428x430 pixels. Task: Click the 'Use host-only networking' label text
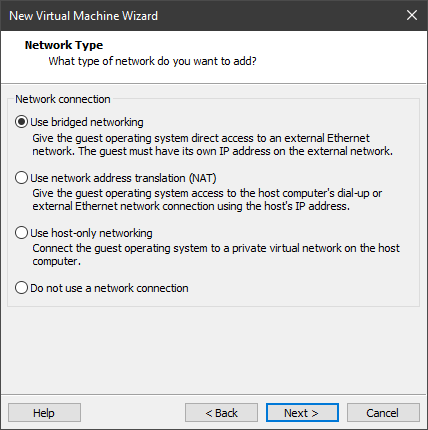91,233
